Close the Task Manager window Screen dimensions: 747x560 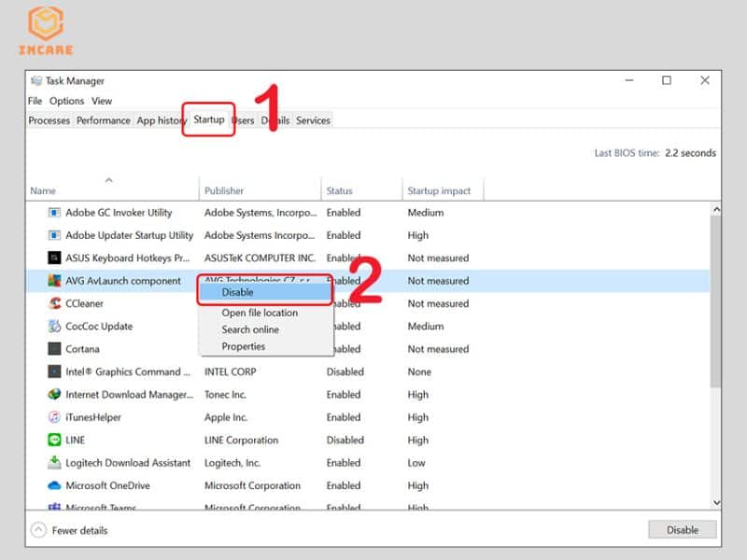tap(705, 80)
